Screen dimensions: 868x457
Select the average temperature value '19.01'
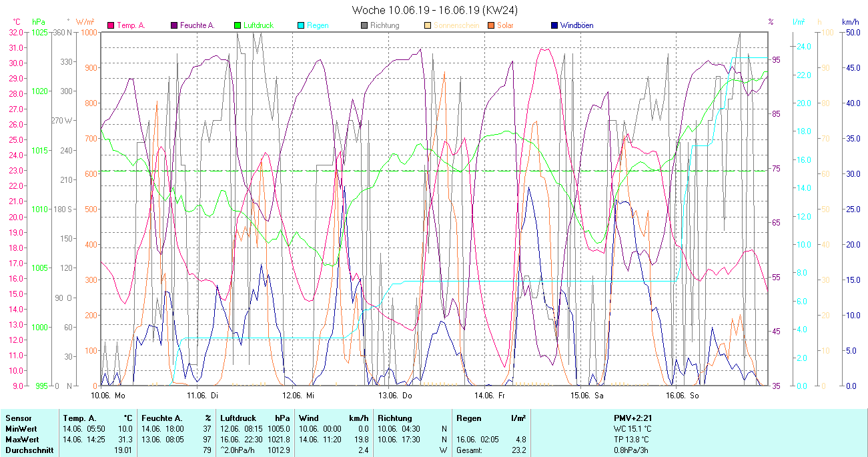click(124, 450)
